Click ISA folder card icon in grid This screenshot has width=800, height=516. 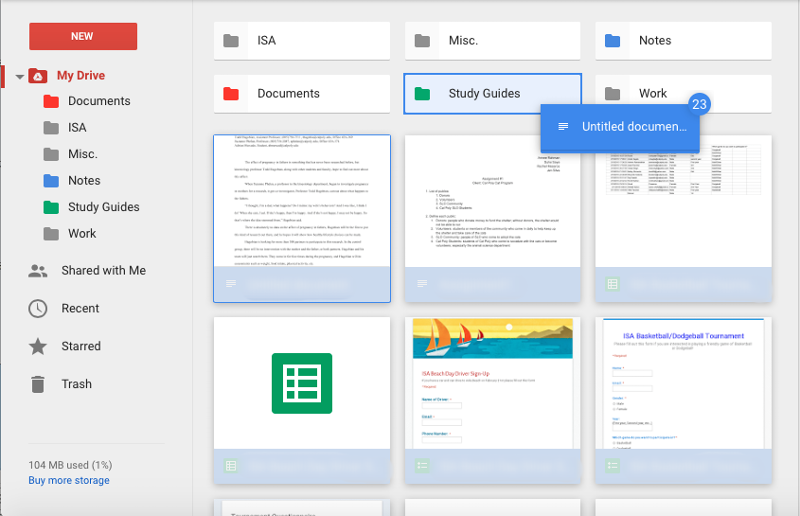coord(231,41)
